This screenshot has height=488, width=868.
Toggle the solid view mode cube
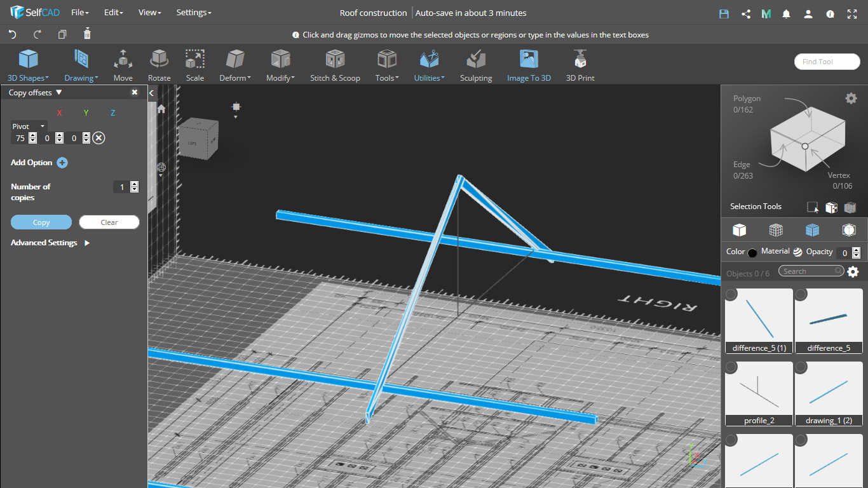739,229
